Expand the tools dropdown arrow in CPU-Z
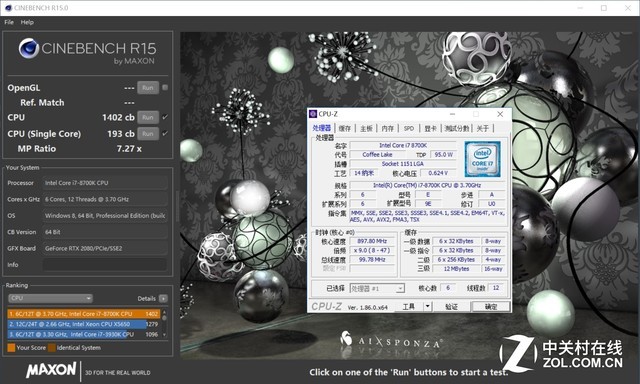Image resolution: width=640 pixels, height=384 pixels. [427, 306]
